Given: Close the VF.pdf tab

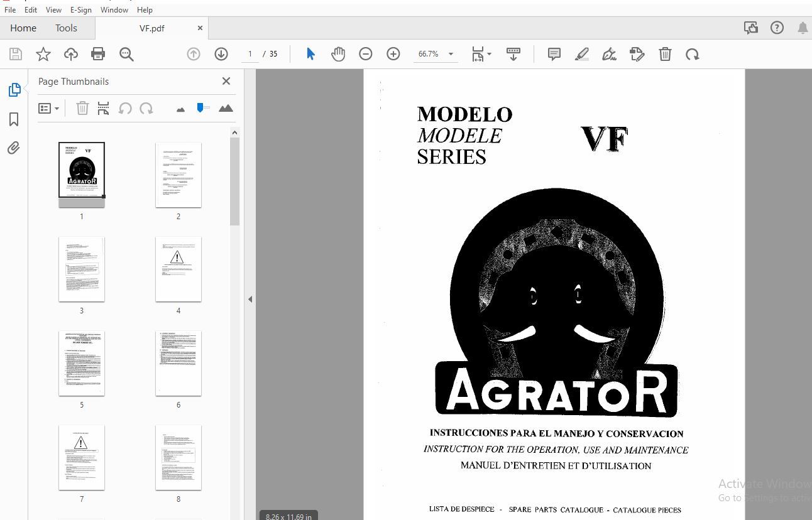Looking at the screenshot, I should coord(200,28).
